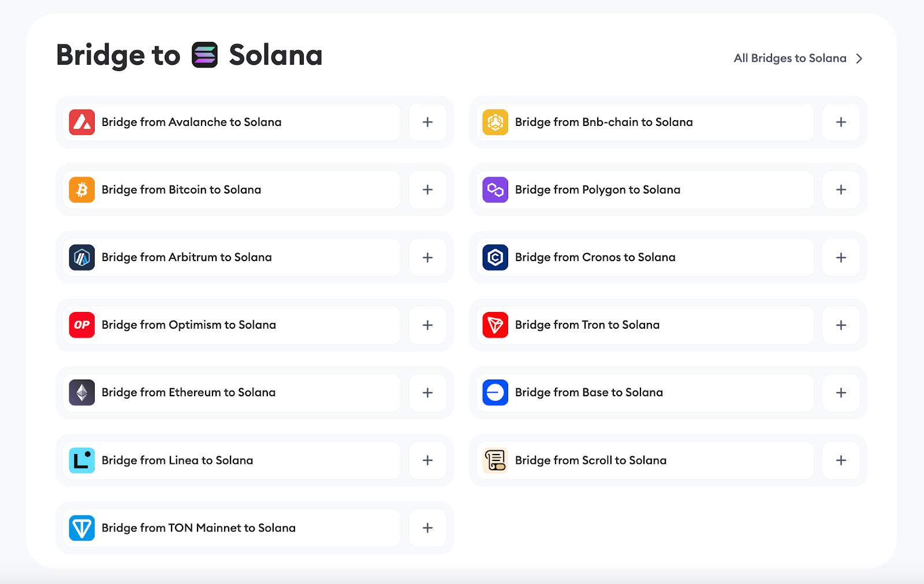This screenshot has height=584, width=924.
Task: Open Bridge from Ethereum to Solana
Action: pos(232,393)
